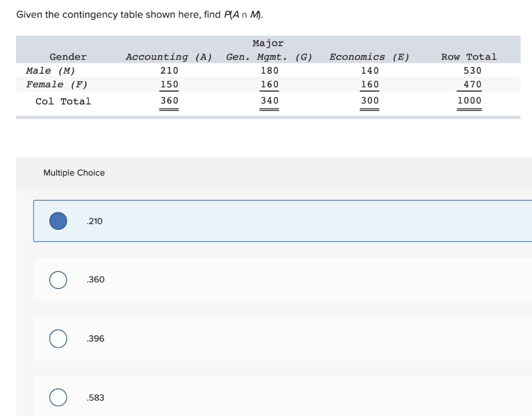This screenshot has width=532, height=416.
Task: Click the Gen. Mgmt. (G) header
Action: point(269,57)
